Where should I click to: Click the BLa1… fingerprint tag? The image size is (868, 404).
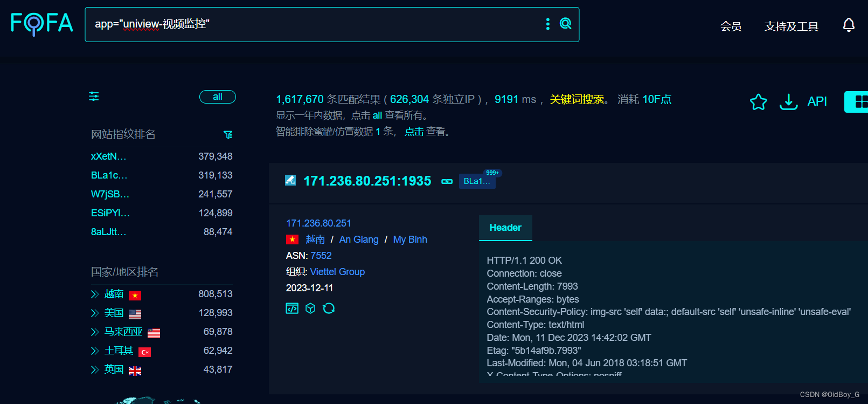(477, 181)
